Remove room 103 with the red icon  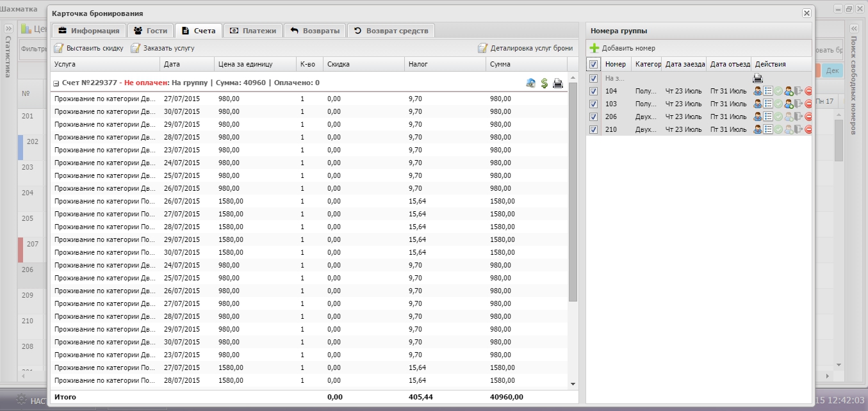[808, 104]
